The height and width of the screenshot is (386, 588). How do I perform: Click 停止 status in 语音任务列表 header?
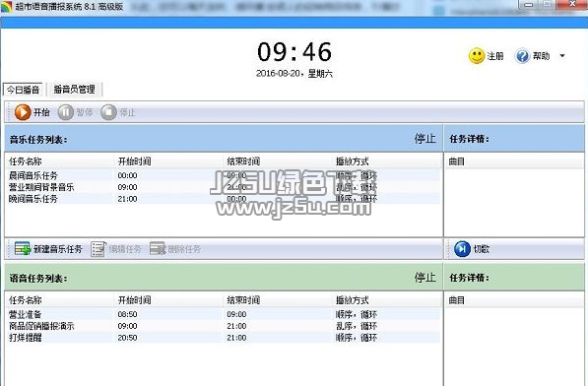pyautogui.click(x=425, y=278)
